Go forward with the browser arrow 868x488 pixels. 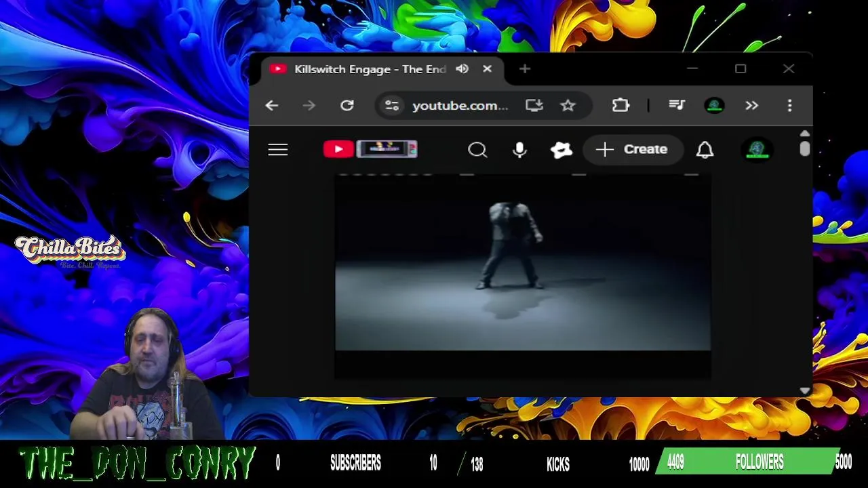tap(309, 106)
